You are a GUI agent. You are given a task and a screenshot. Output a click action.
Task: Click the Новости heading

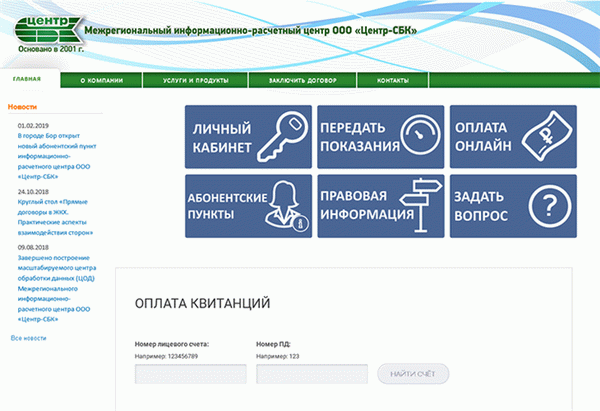pos(22,107)
